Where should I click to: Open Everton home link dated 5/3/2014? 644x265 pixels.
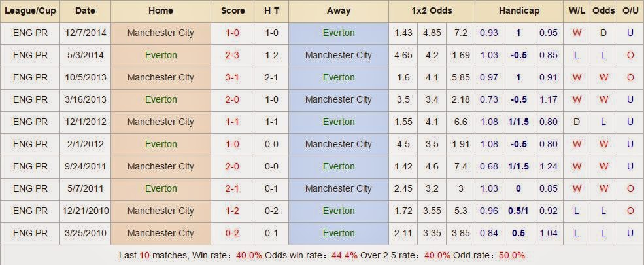click(x=160, y=55)
